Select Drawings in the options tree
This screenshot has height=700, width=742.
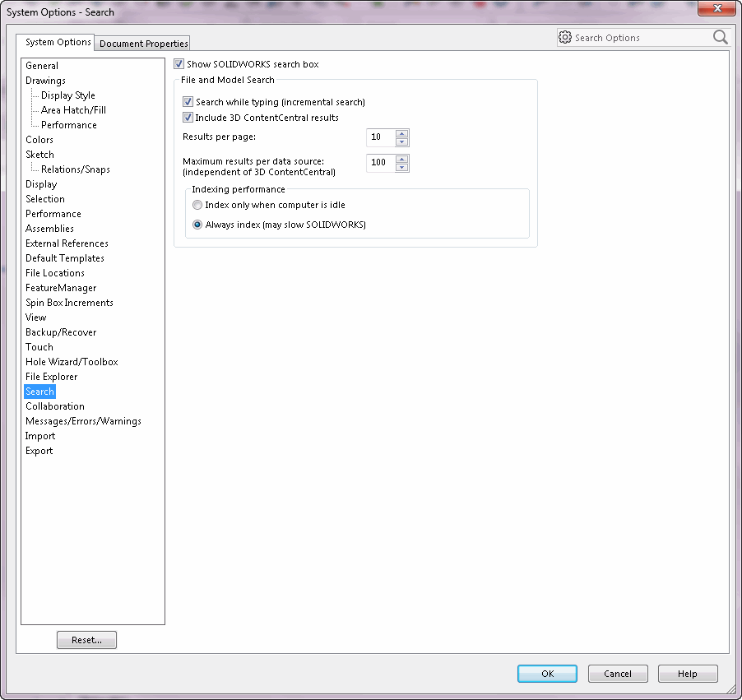(x=45, y=81)
